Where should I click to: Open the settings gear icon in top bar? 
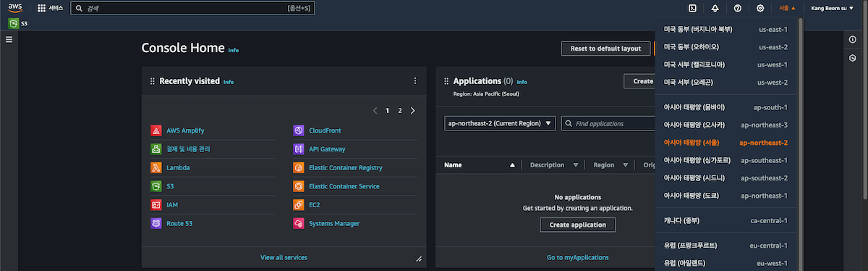760,9
